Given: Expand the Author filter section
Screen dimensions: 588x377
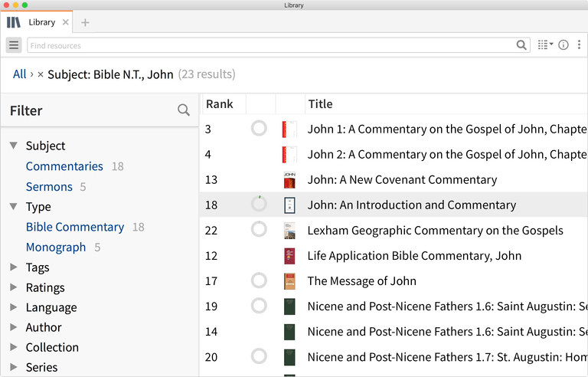Looking at the screenshot, I should coord(14,327).
